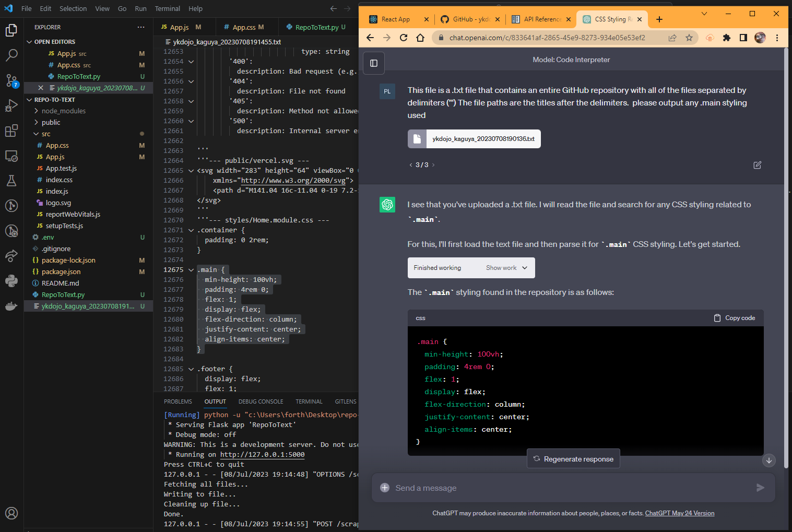Image resolution: width=792 pixels, height=532 pixels.
Task: Fold the .main CSS block at line 12675
Action: coord(191,270)
